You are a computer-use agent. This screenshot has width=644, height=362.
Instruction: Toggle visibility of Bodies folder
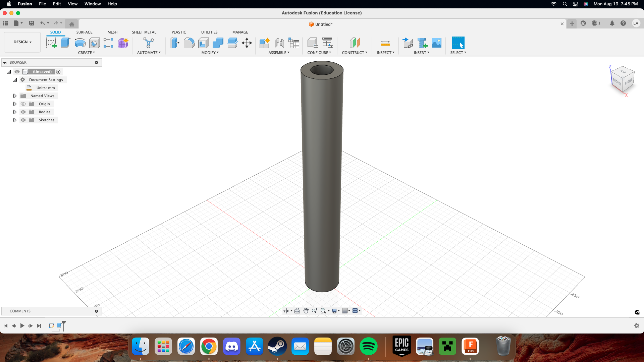click(23, 112)
